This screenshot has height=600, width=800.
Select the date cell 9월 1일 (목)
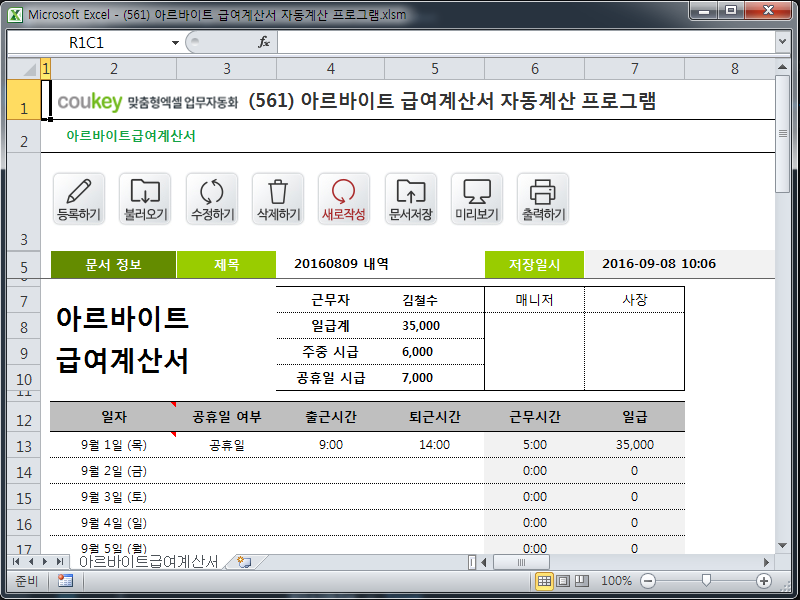[114, 445]
